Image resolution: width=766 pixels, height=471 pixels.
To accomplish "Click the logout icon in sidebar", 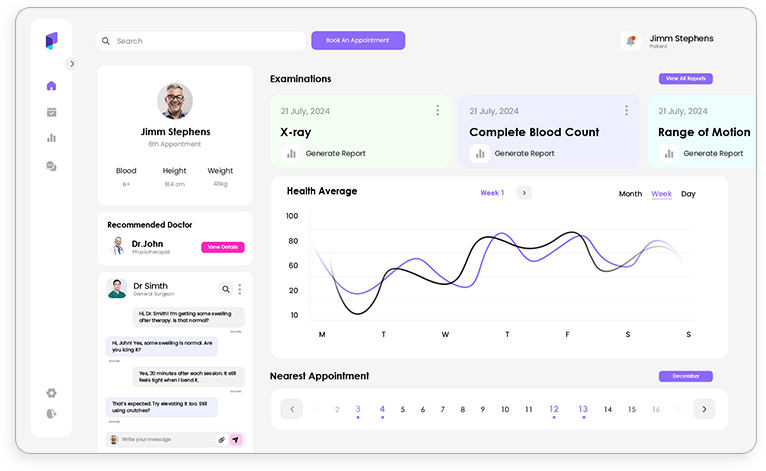I will 51,414.
